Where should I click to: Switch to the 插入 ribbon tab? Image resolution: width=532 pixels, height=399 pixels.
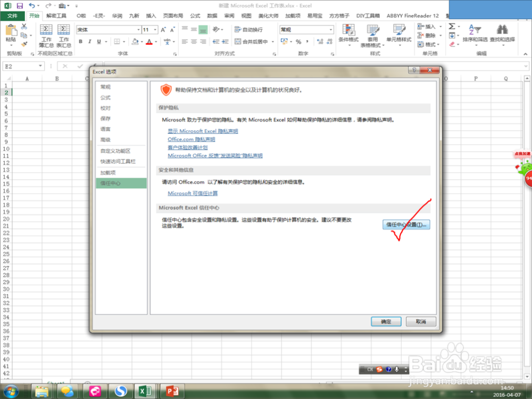(151, 15)
